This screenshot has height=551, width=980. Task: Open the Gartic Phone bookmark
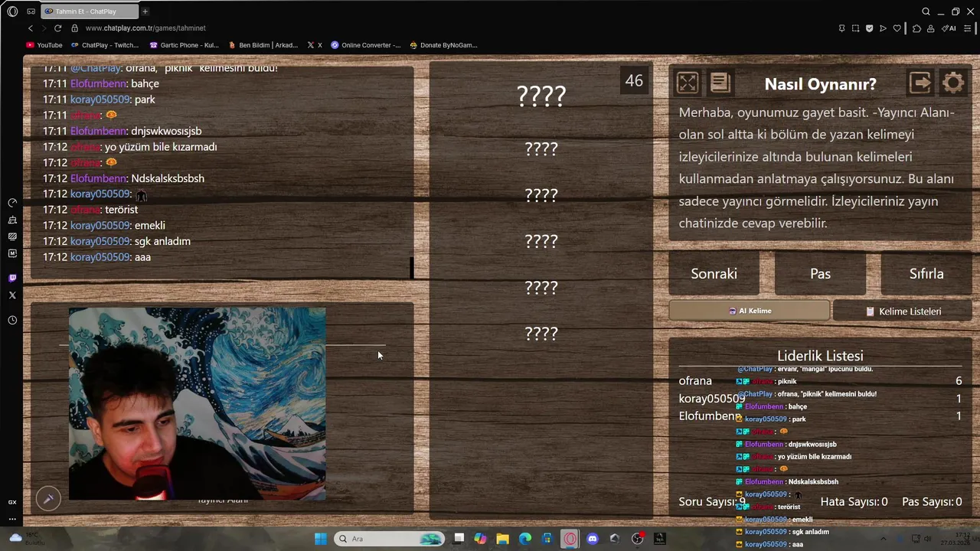click(185, 45)
